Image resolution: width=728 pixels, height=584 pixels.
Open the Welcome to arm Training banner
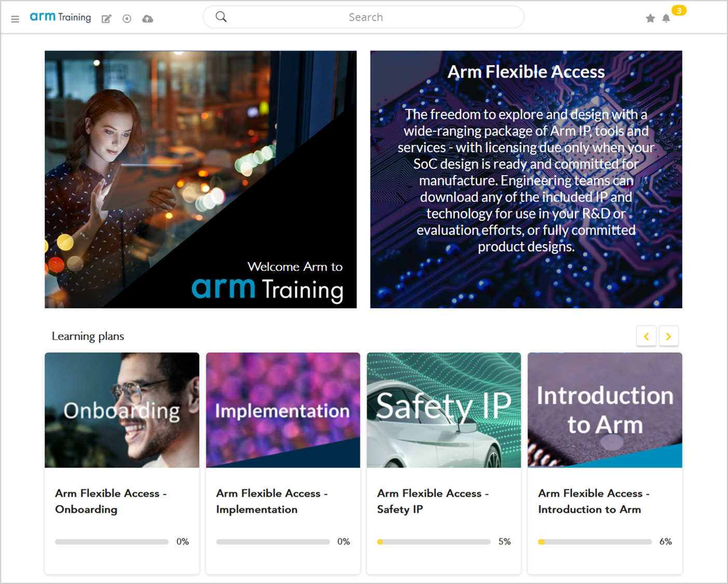point(201,180)
